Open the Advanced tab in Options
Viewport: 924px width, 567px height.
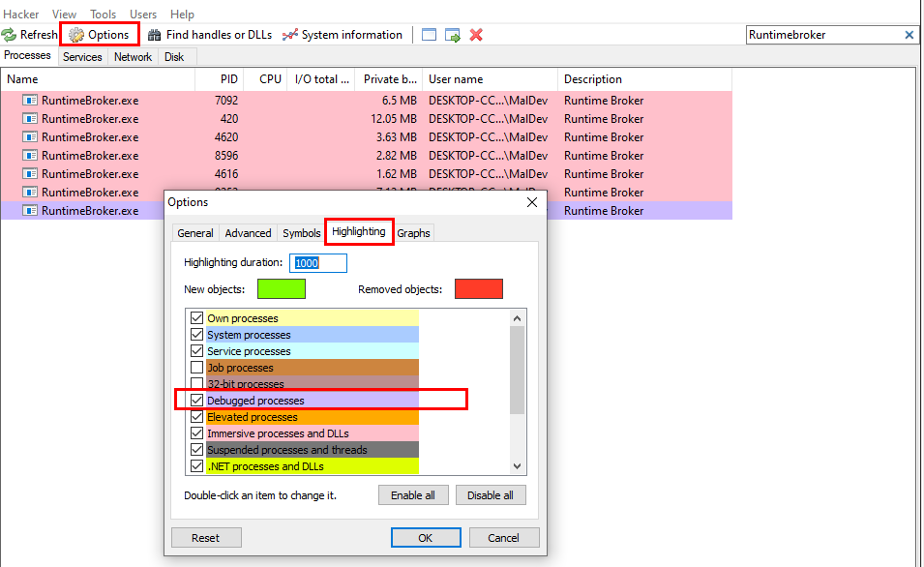pyautogui.click(x=248, y=233)
